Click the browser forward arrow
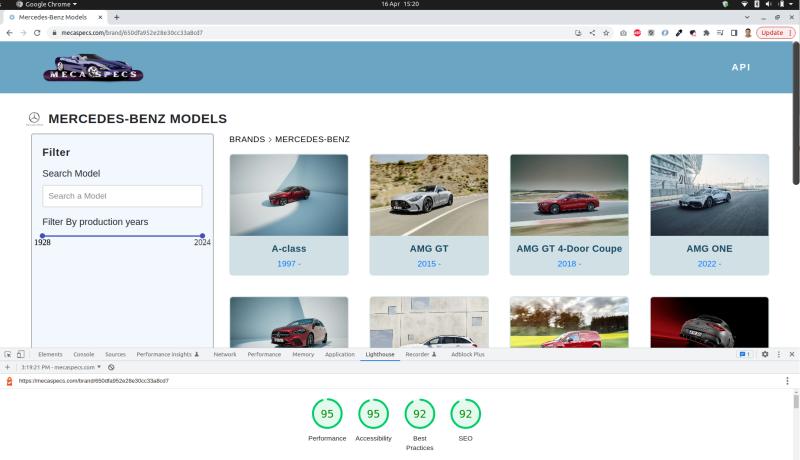This screenshot has width=800, height=460. point(23,33)
